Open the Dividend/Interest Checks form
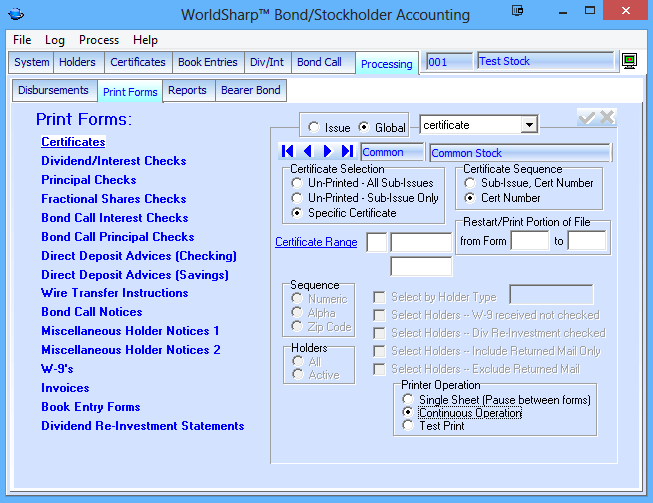The image size is (653, 503). coord(113,161)
